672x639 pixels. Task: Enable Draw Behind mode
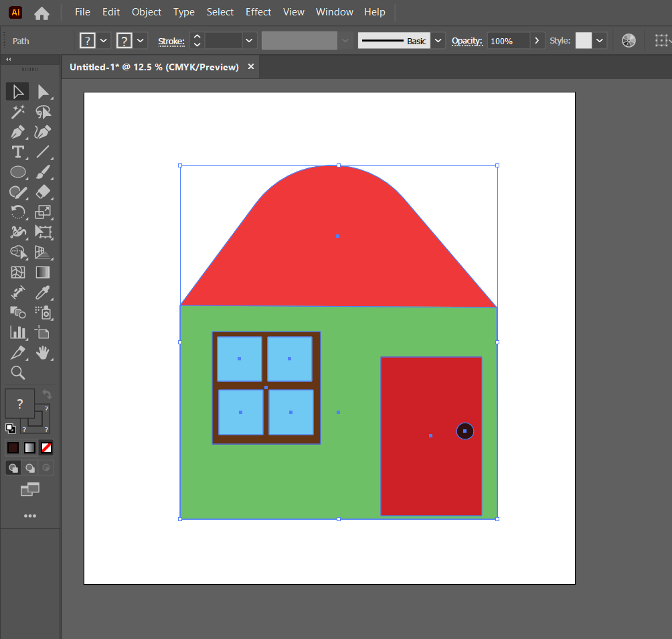30,468
